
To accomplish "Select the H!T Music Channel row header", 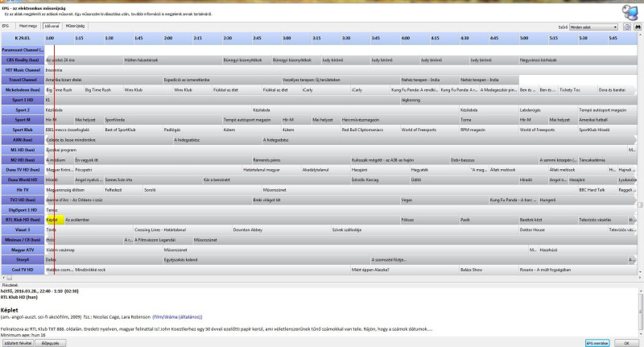I will pos(23,70).
